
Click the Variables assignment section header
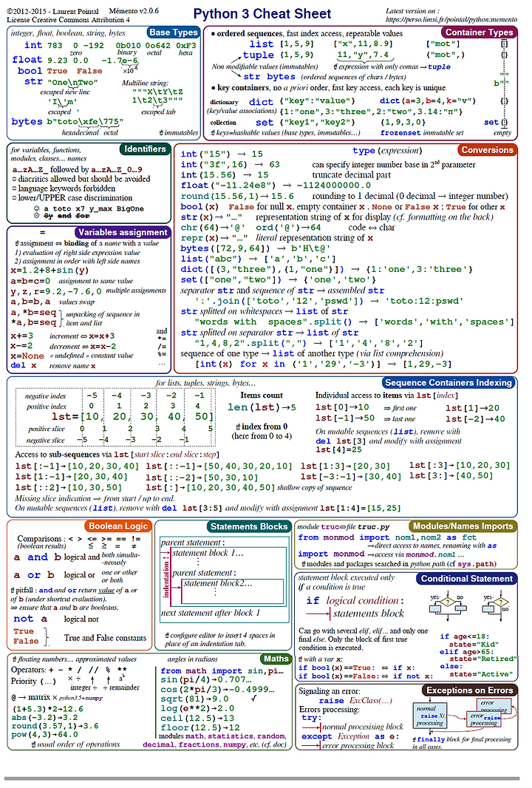pos(123,232)
